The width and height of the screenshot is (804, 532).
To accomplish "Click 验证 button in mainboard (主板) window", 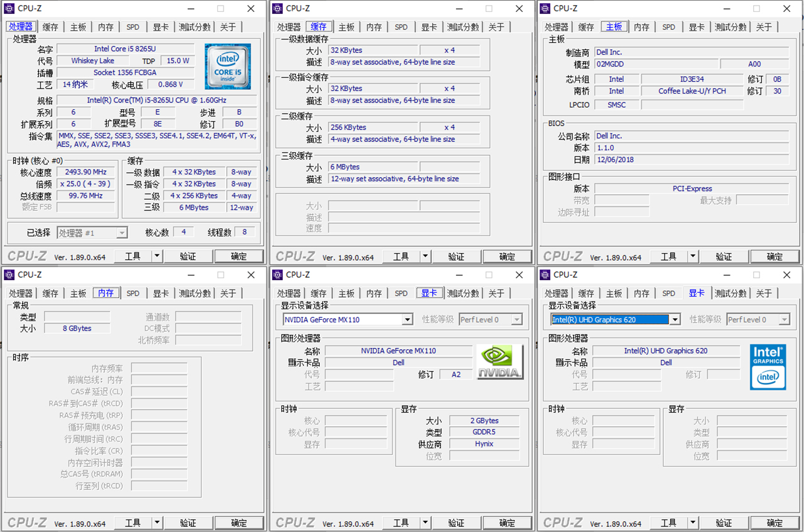I will (724, 256).
